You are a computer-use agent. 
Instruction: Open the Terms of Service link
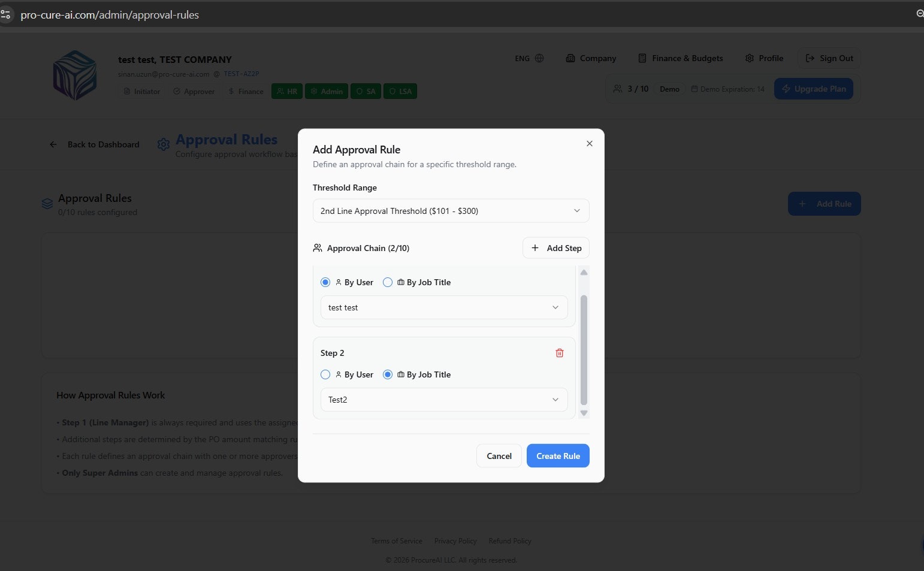pos(396,541)
